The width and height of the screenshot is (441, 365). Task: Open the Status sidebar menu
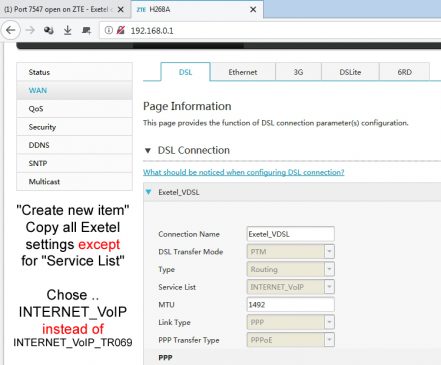pyautogui.click(x=74, y=72)
